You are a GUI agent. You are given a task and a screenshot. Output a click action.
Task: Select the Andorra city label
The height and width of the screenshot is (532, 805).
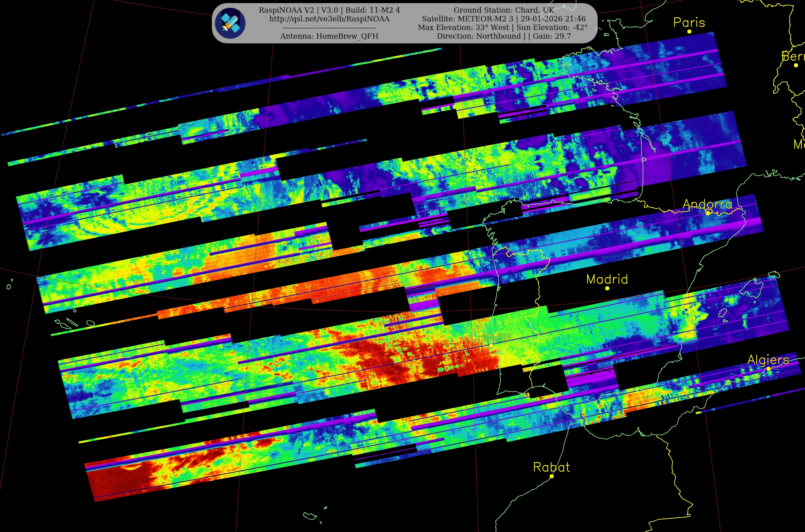tap(707, 204)
